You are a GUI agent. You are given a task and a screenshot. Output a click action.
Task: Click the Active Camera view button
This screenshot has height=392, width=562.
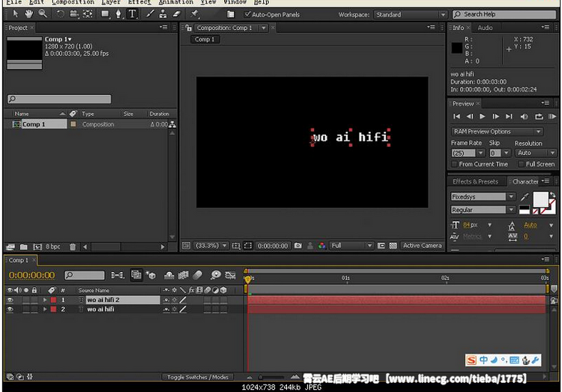point(422,246)
